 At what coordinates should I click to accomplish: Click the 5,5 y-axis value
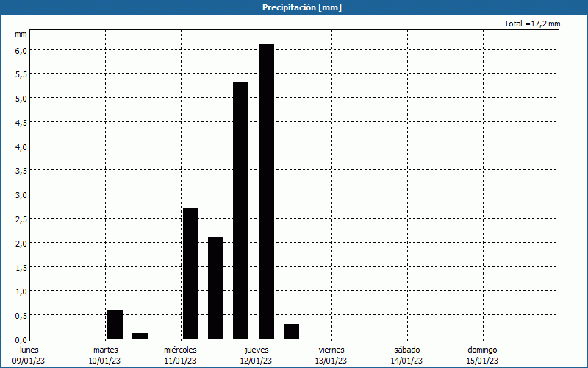21,75
